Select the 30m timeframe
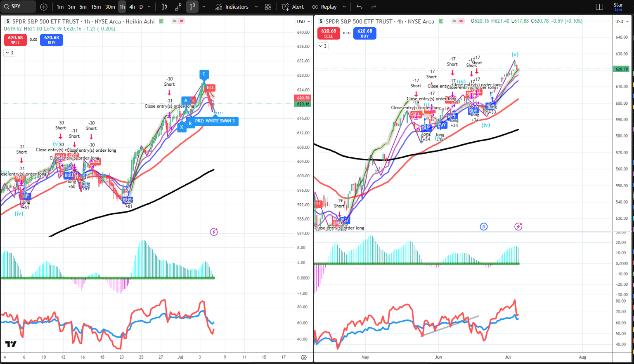 click(110, 7)
